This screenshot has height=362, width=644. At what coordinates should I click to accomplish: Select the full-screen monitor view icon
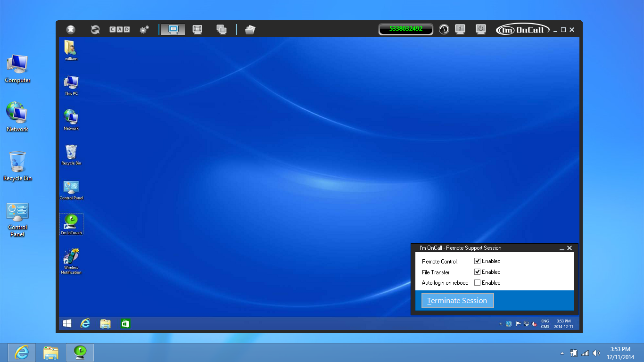pos(198,30)
